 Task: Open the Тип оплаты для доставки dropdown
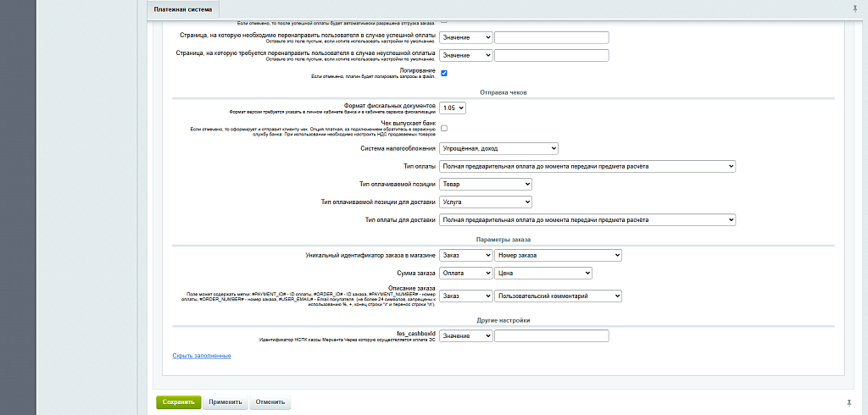tap(587, 220)
